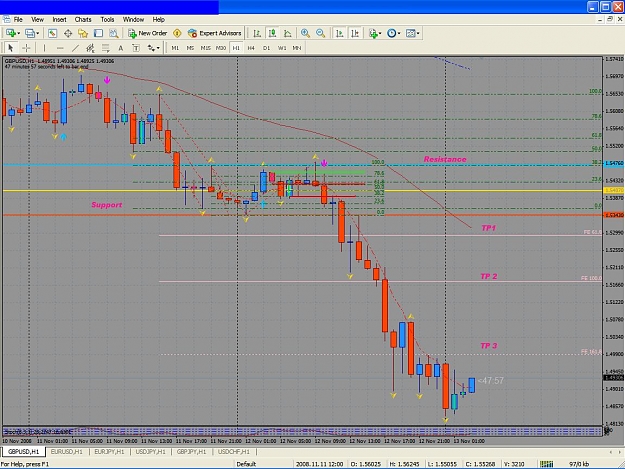The height and width of the screenshot is (469, 625).
Task: Switch timeframe to M15
Action: click(205, 48)
